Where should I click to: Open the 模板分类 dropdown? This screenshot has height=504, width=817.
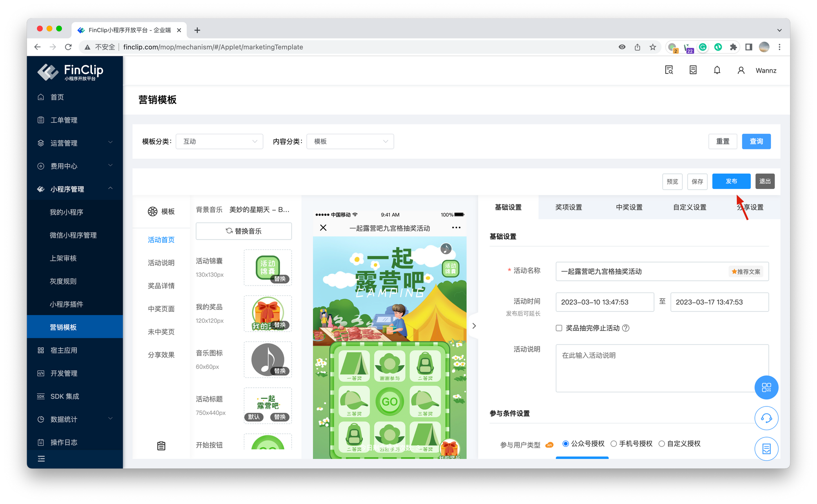click(x=219, y=141)
